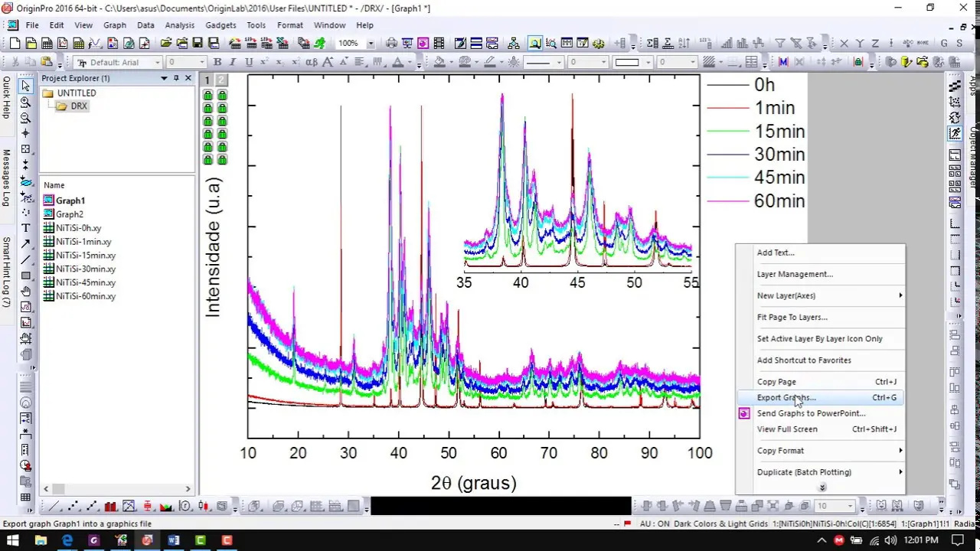This screenshot has height=551, width=980.
Task: Toggle italic text formatting
Action: coord(232,62)
